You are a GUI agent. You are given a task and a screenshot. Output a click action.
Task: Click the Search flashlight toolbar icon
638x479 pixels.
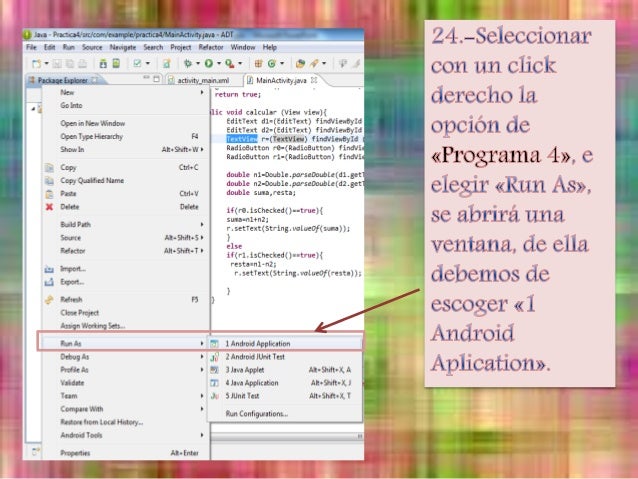point(314,63)
